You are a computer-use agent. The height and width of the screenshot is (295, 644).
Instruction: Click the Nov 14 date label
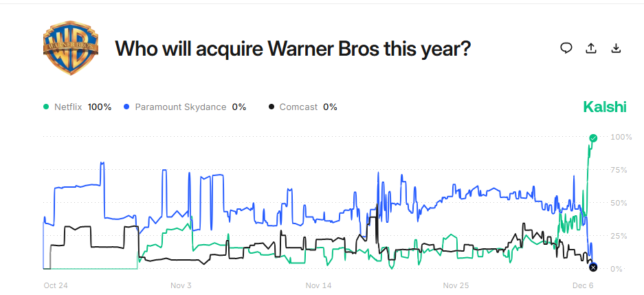pyautogui.click(x=318, y=285)
